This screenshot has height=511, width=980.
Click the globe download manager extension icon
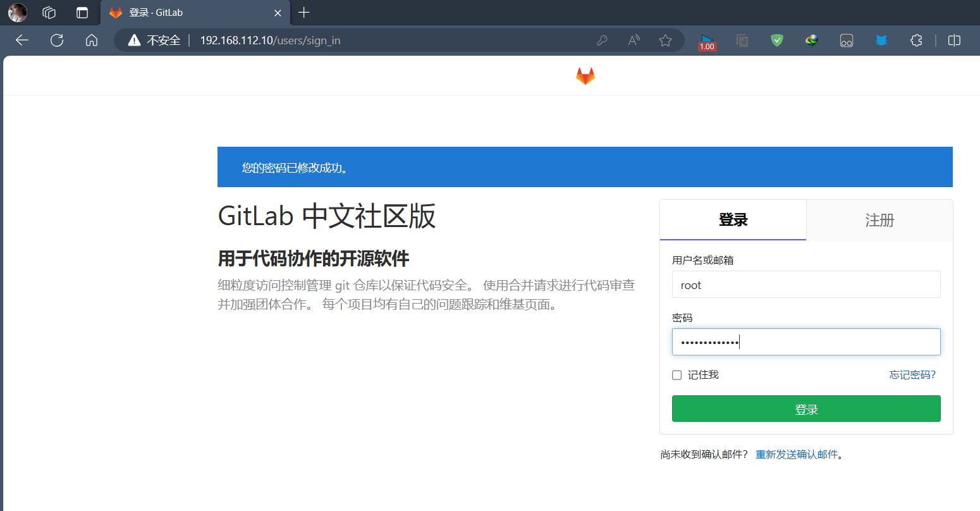pos(812,40)
